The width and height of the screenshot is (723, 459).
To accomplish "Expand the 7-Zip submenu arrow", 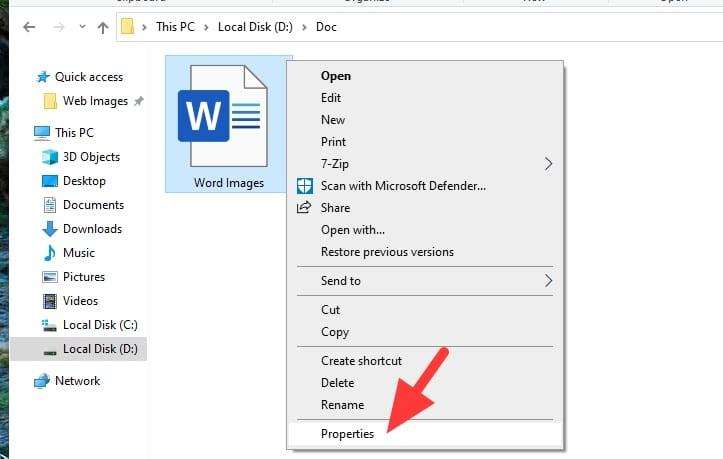I will coord(548,164).
